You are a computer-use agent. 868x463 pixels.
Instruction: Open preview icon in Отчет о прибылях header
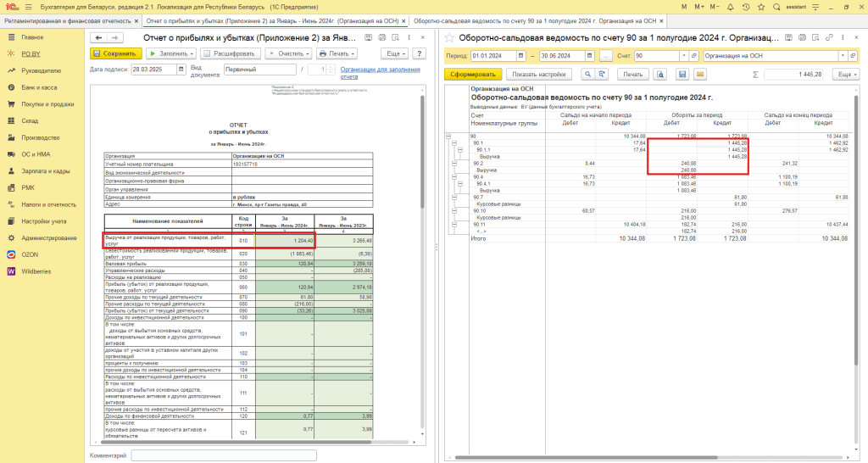pyautogui.click(x=395, y=37)
